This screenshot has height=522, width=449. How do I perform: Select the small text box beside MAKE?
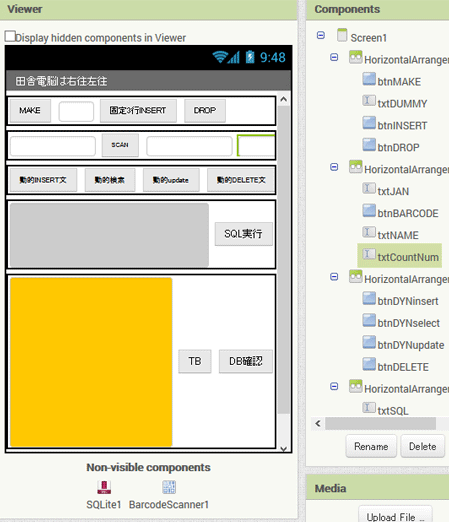pos(76,111)
